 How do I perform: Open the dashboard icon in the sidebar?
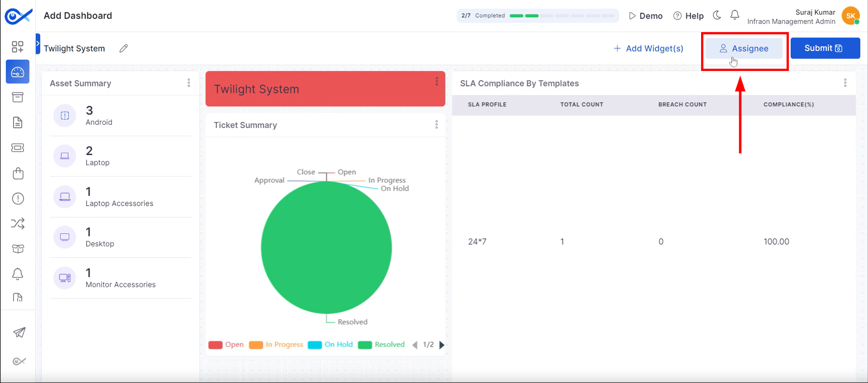(x=18, y=72)
